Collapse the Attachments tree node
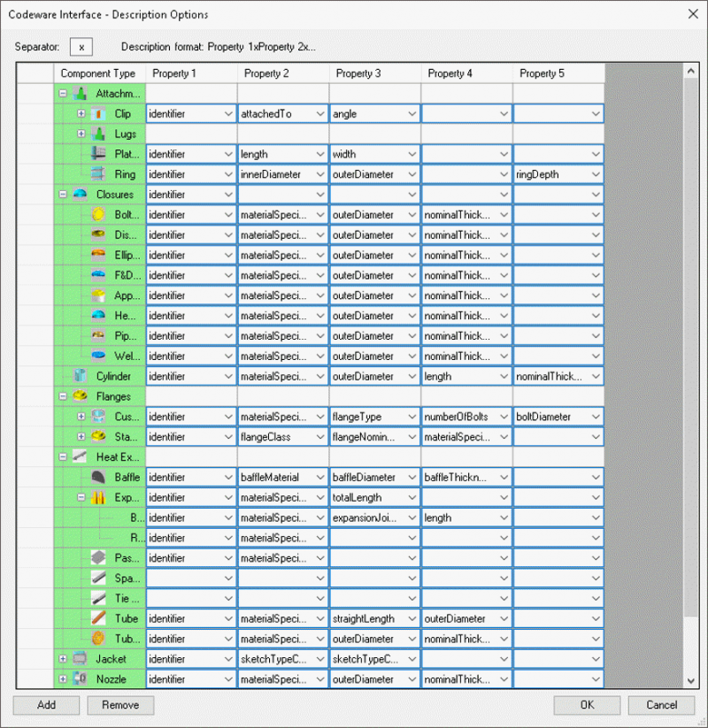The image size is (708, 728). (x=63, y=94)
